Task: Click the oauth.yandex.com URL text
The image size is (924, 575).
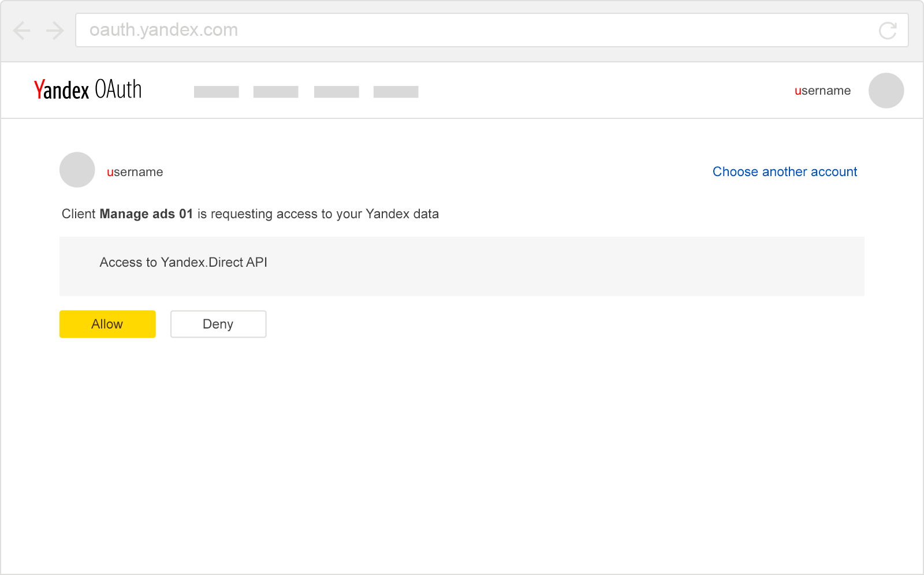Action: (x=163, y=30)
